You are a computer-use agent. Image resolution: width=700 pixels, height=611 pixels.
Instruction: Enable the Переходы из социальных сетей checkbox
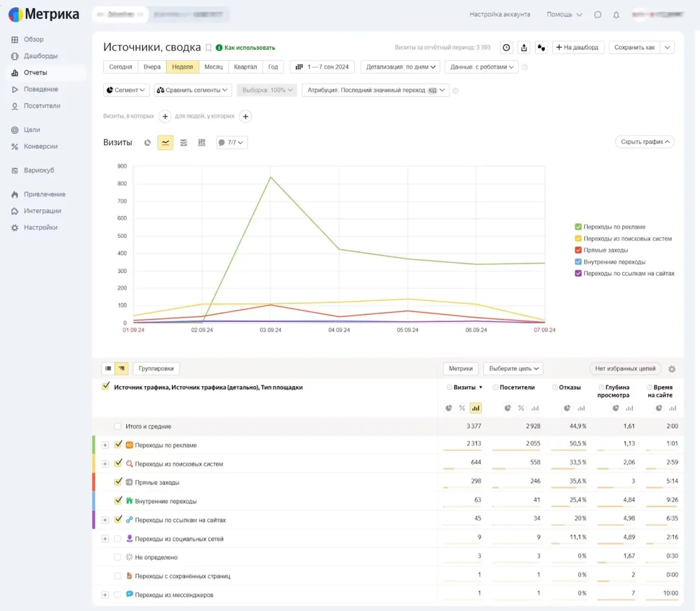coord(118,538)
